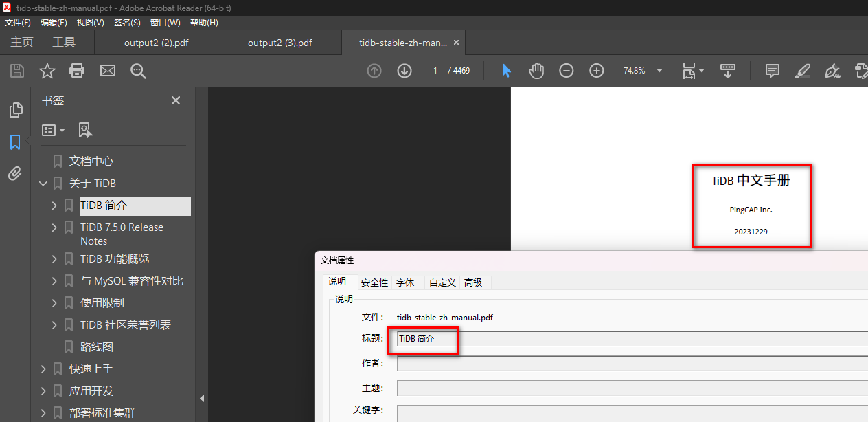
Task: Open the Attachments paperclip icon
Action: (x=15, y=174)
